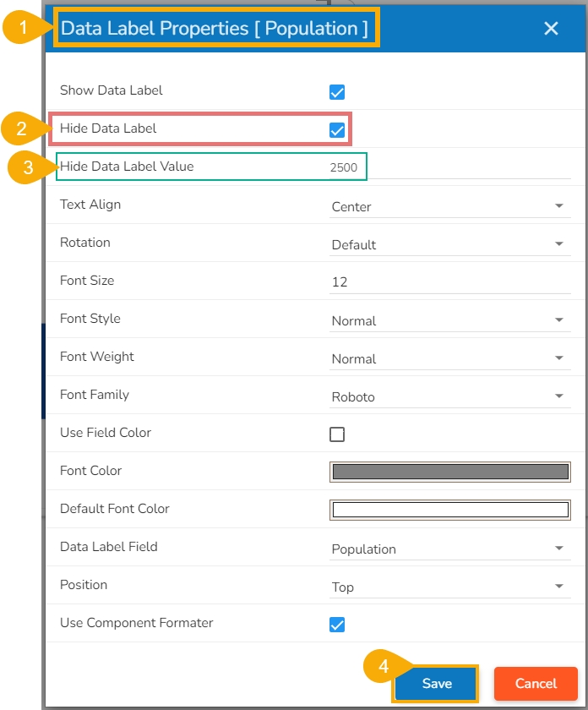Click the Data Label Properties title text

[215, 29]
